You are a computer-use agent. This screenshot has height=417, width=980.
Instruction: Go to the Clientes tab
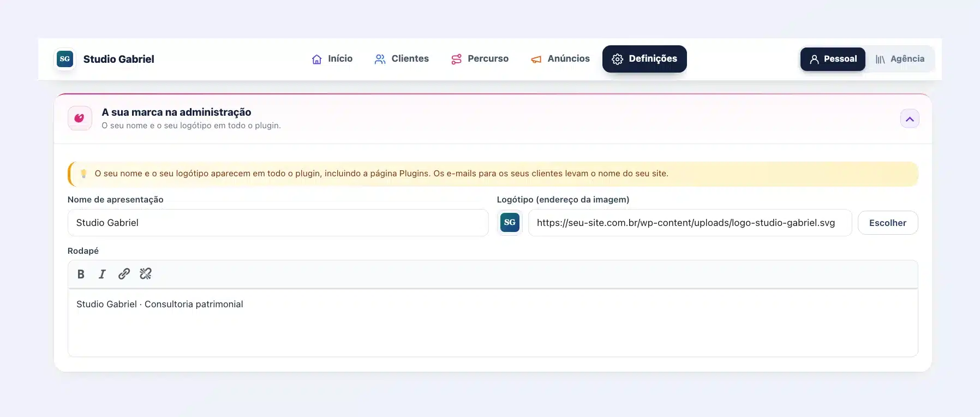click(x=402, y=59)
